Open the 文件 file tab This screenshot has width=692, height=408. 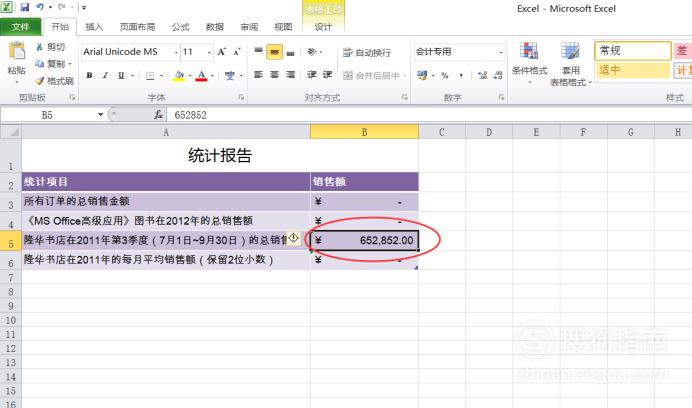(x=20, y=27)
